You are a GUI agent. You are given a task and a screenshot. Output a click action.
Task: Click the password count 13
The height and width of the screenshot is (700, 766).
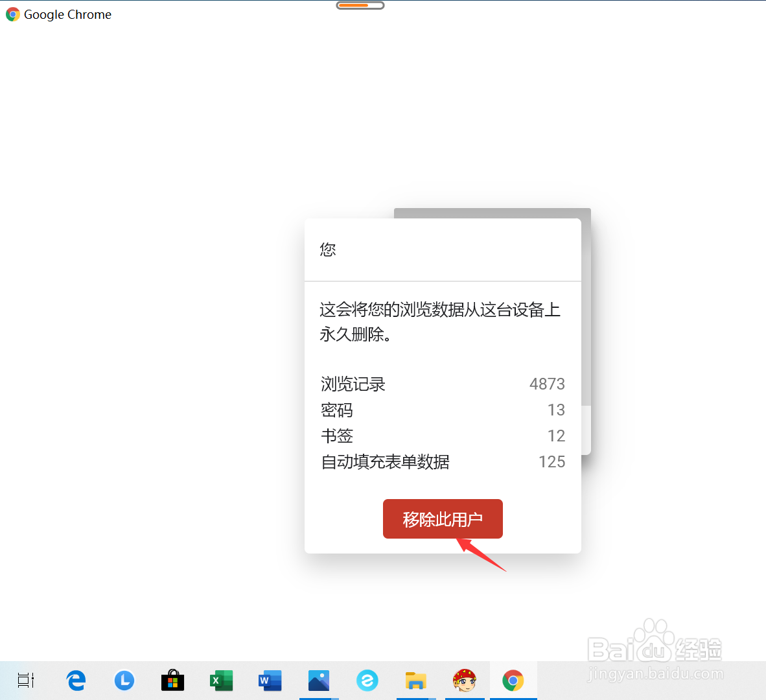(557, 410)
